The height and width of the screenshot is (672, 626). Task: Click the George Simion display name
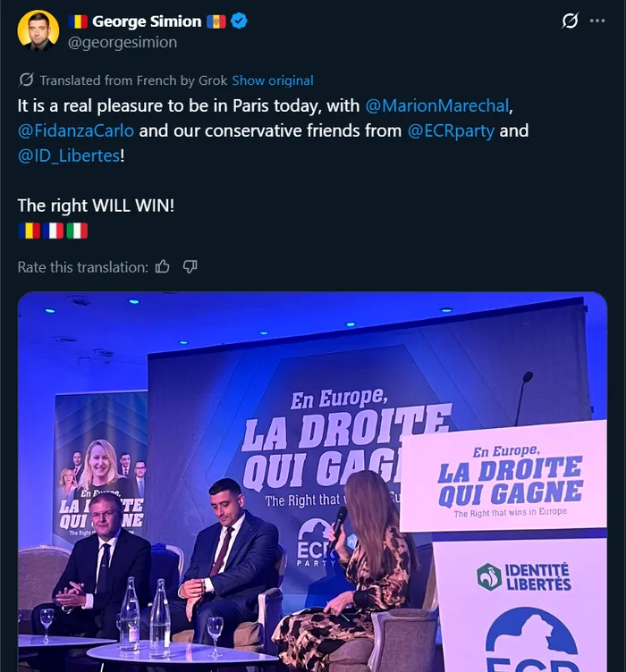pos(147,21)
